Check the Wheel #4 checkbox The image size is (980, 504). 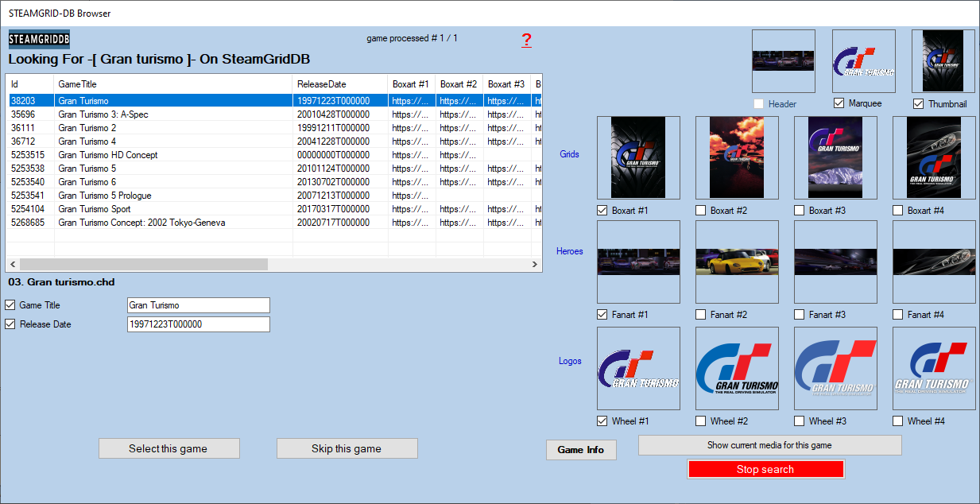897,421
